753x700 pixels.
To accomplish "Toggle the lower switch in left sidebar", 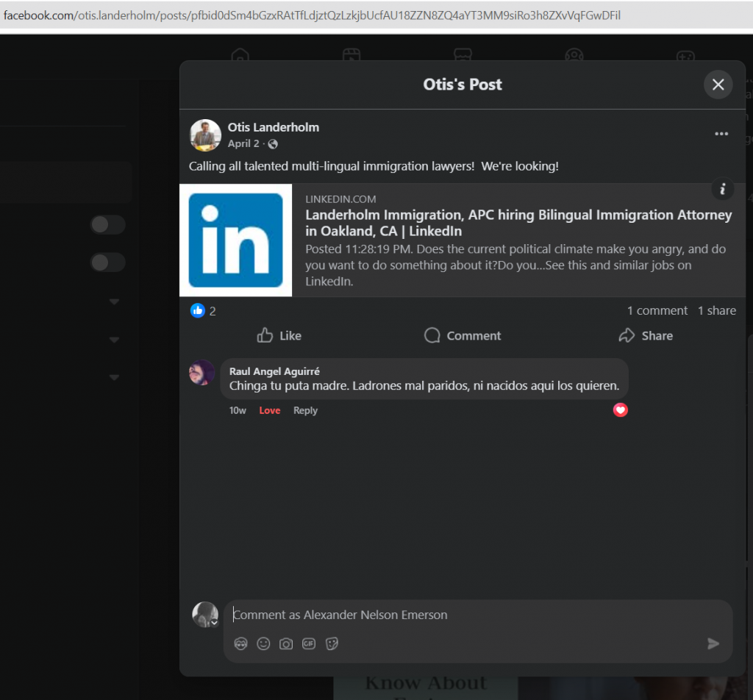I will coord(107,262).
